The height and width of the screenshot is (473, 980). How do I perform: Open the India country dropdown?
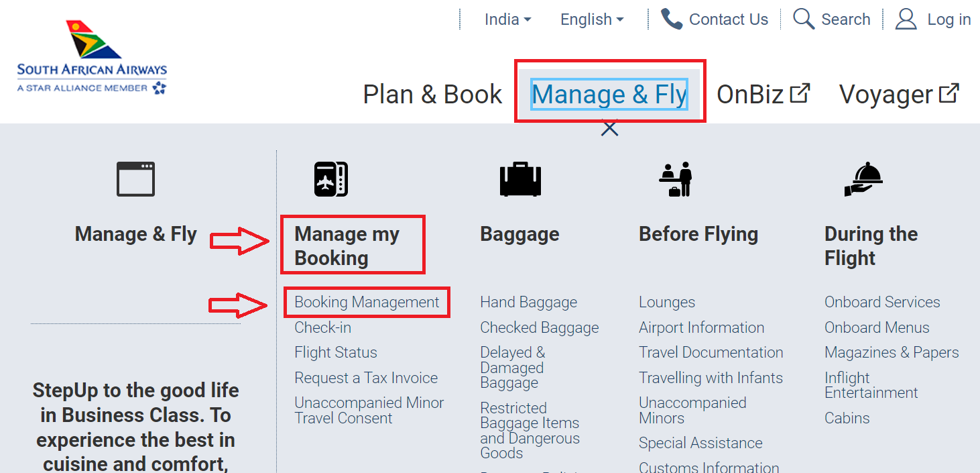click(x=508, y=19)
